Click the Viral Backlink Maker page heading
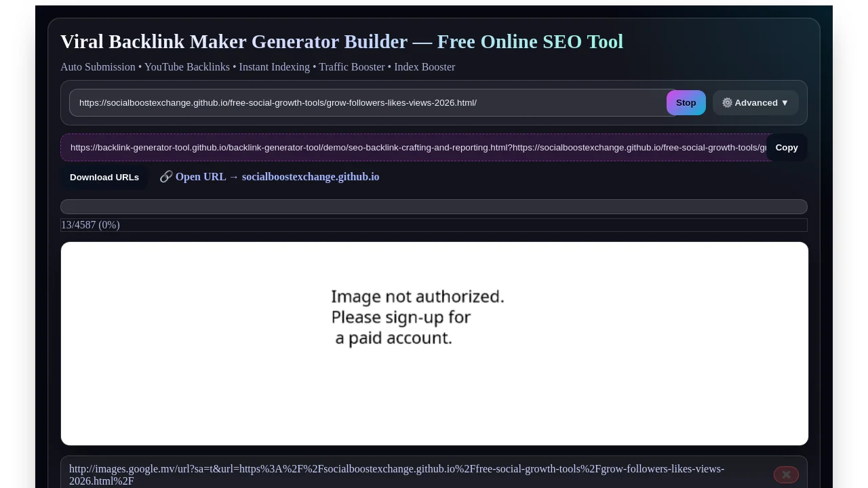Screen dimensions: 868x488 click(x=342, y=42)
